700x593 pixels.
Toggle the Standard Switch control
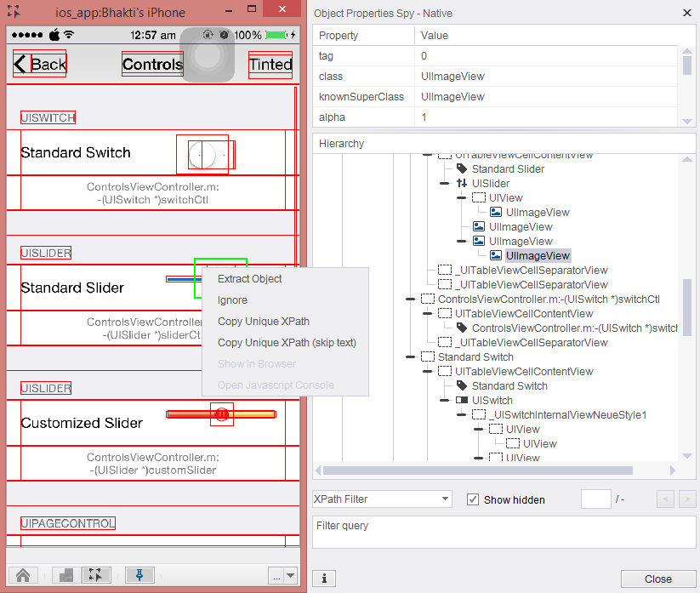pyautogui.click(x=203, y=154)
